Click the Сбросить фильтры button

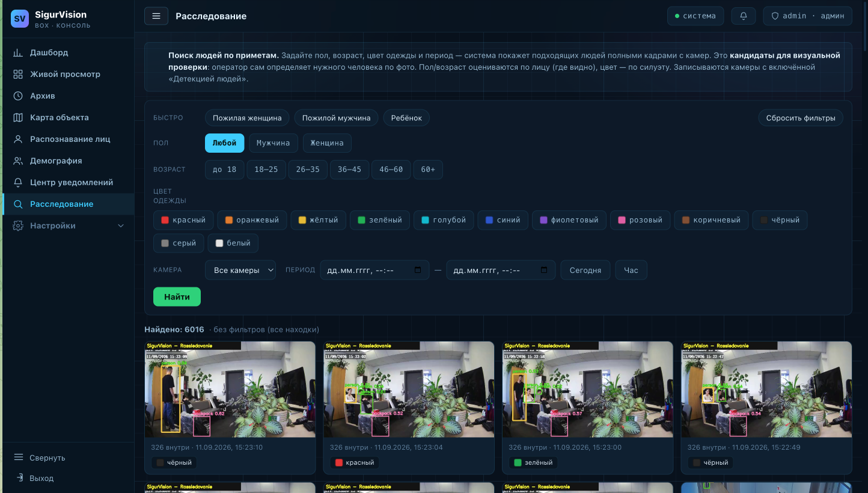click(x=801, y=118)
